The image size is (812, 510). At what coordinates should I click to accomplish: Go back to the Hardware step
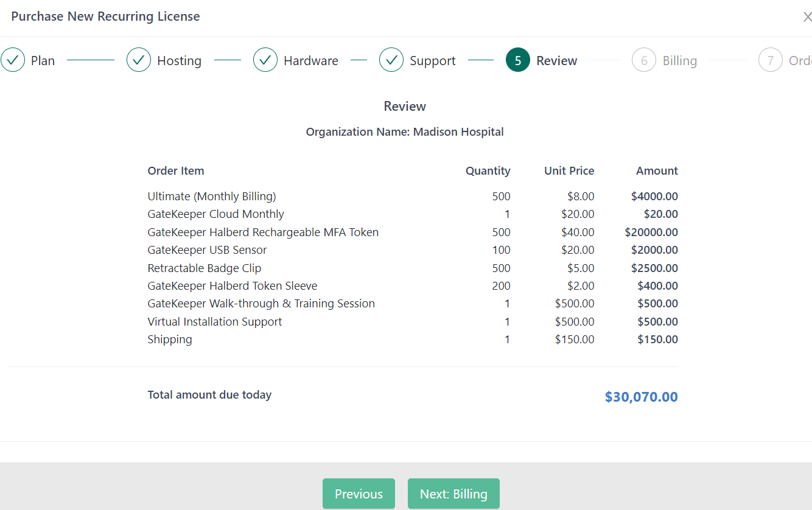(296, 60)
